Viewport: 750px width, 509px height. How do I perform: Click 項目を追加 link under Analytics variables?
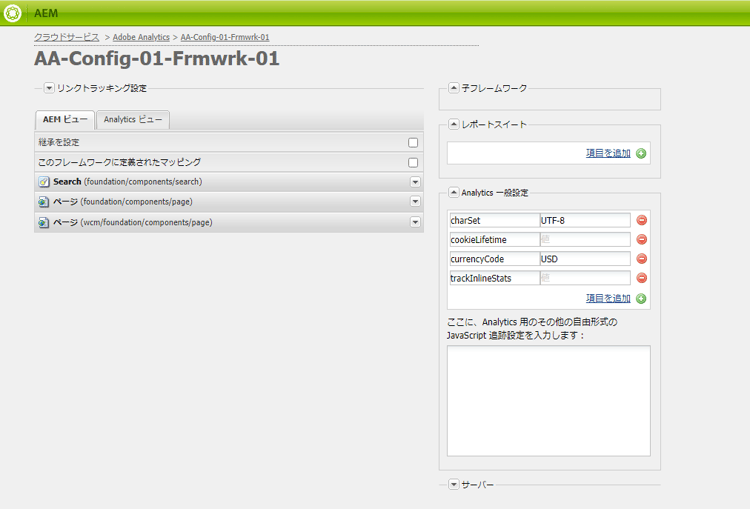tap(608, 298)
